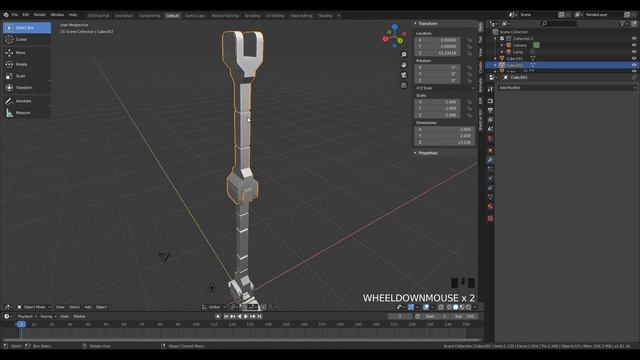Image resolution: width=640 pixels, height=360 pixels.
Task: Open the XYZ Euler rotation mode dropdown
Action: [444, 88]
